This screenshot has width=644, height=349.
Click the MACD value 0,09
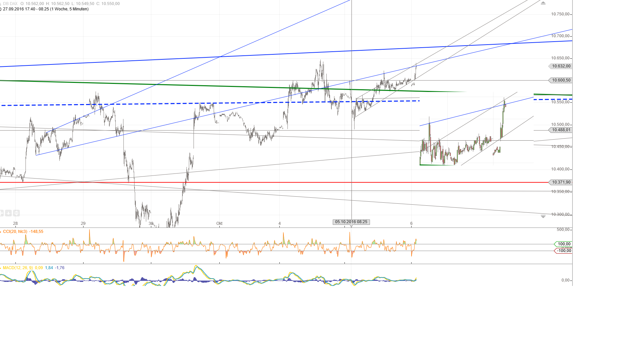(x=39, y=268)
